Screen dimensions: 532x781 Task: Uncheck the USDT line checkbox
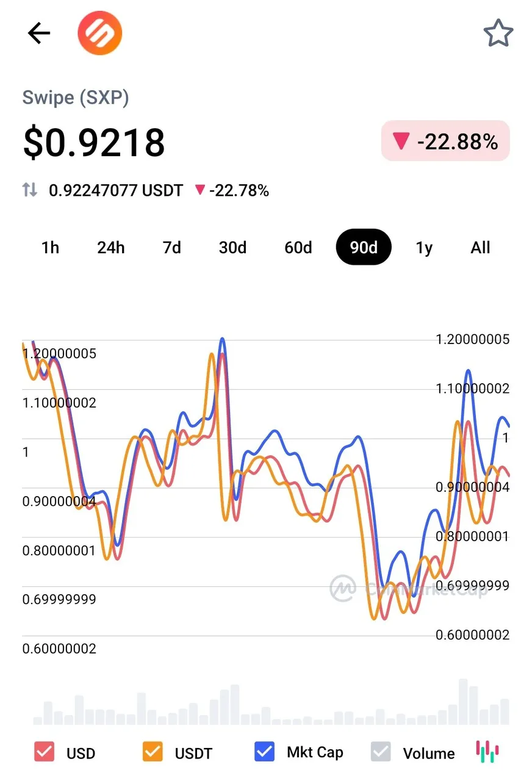(153, 752)
